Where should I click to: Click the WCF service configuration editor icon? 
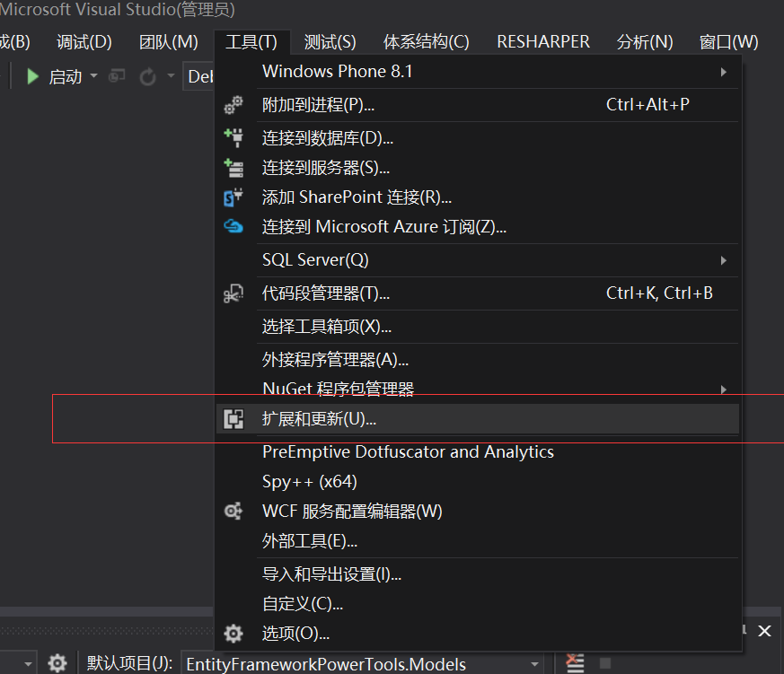click(233, 512)
